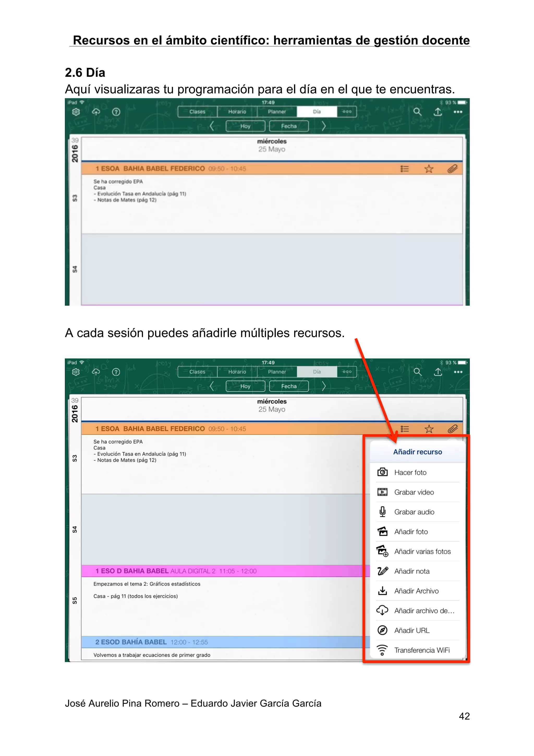Choose Añadir nota resource option

(418, 571)
